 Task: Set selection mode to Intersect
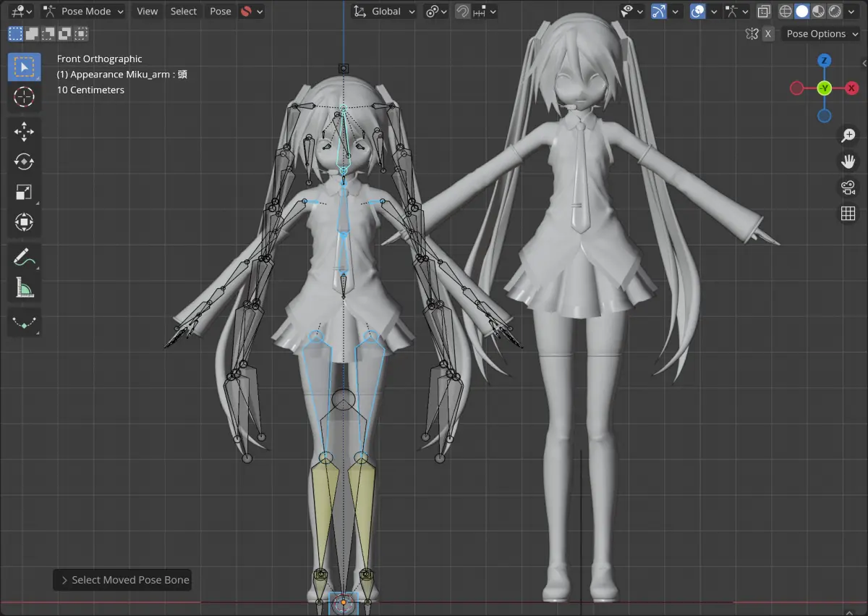pos(81,33)
